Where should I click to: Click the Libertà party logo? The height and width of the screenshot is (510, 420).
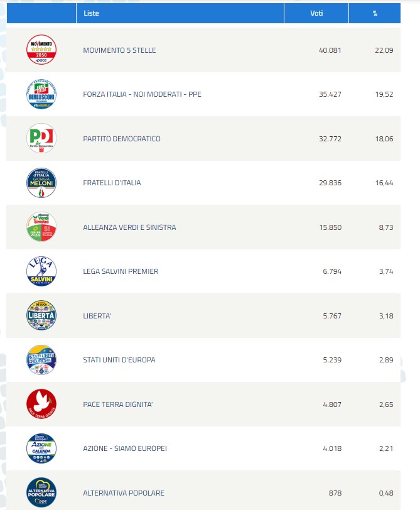point(41,315)
